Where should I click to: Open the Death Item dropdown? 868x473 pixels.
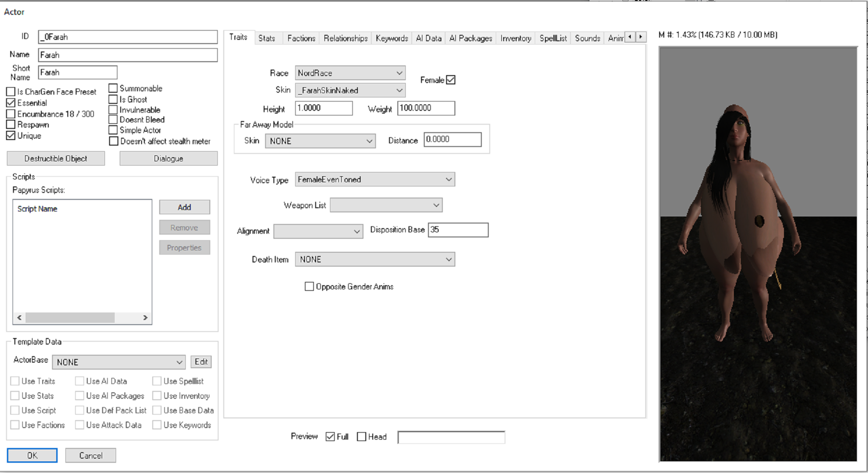tap(375, 259)
